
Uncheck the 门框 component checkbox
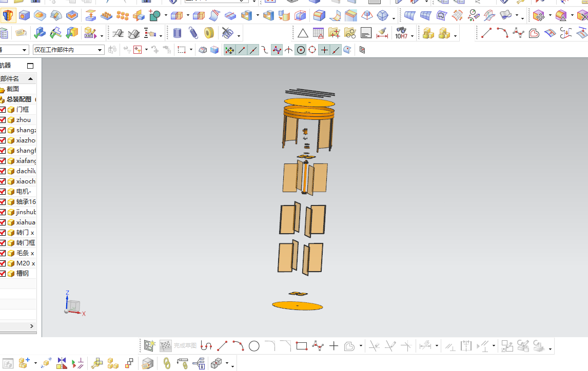point(3,110)
